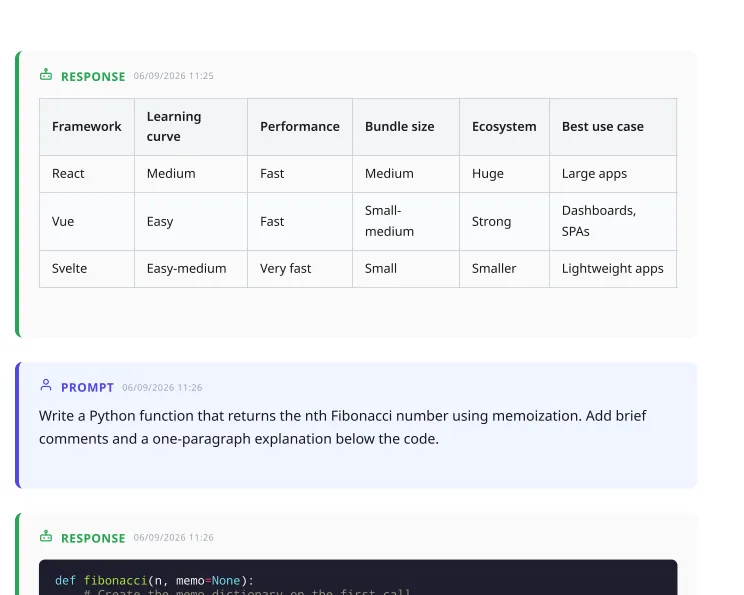Click the Easy learning curve cell for Vue
Screen dimensions: 744x595
pyautogui.click(x=191, y=222)
